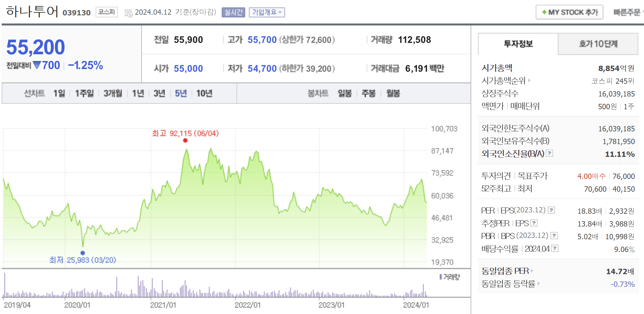644x314 pixels.
Task: Click the target price 76,000
Action: (x=624, y=176)
